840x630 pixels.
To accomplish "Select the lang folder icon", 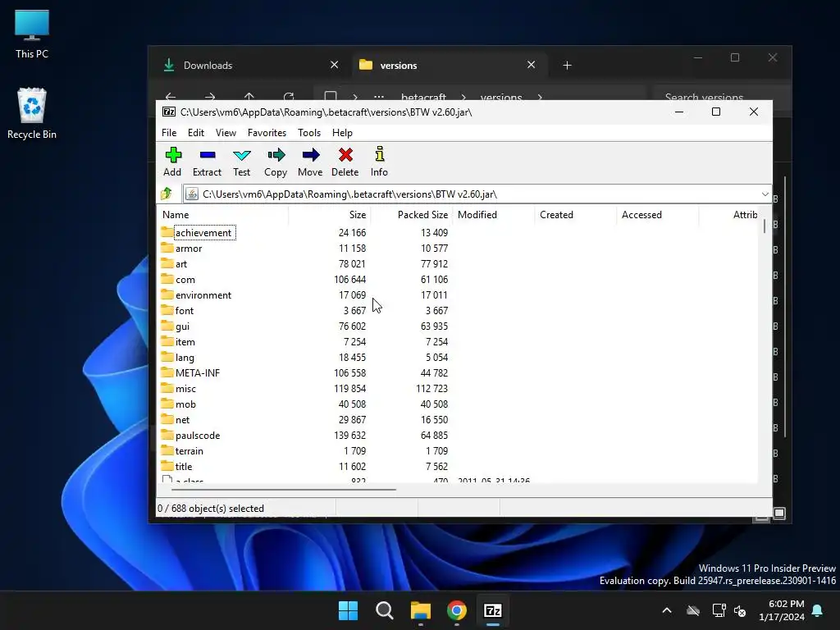I will point(167,356).
